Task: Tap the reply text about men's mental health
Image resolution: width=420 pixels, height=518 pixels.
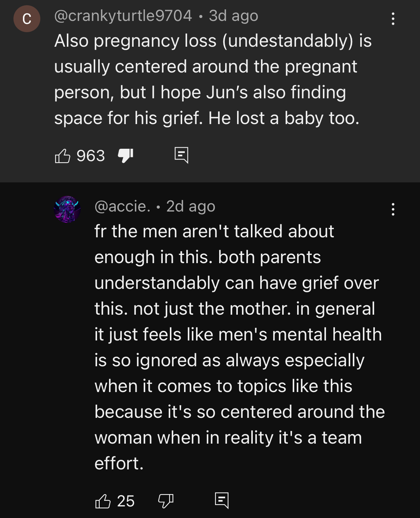Action: [240, 347]
